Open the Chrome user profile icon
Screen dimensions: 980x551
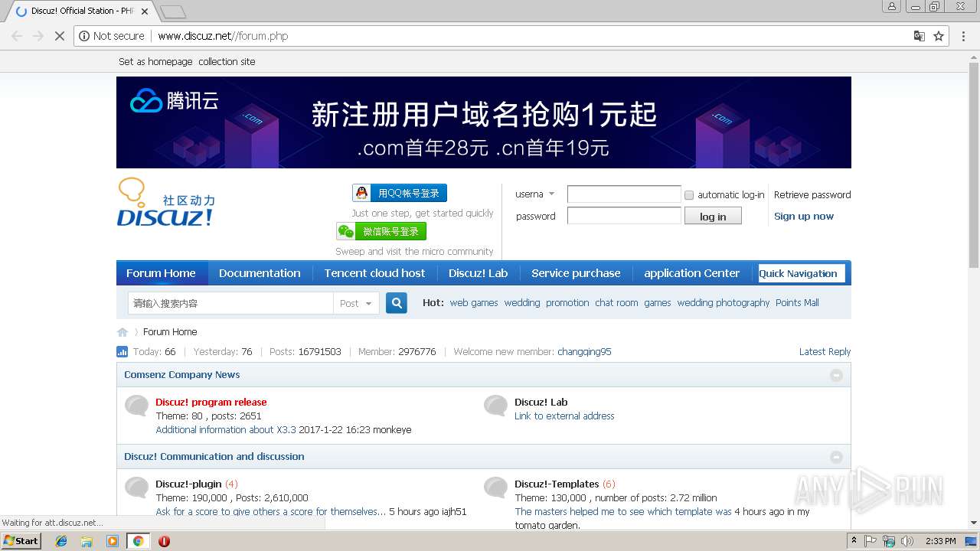click(891, 6)
